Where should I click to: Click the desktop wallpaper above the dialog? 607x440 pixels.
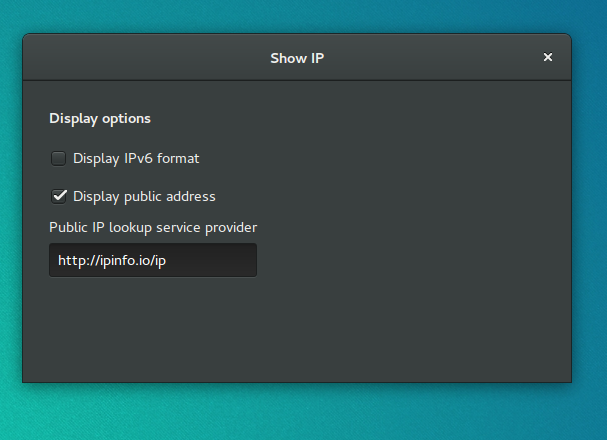297,16
